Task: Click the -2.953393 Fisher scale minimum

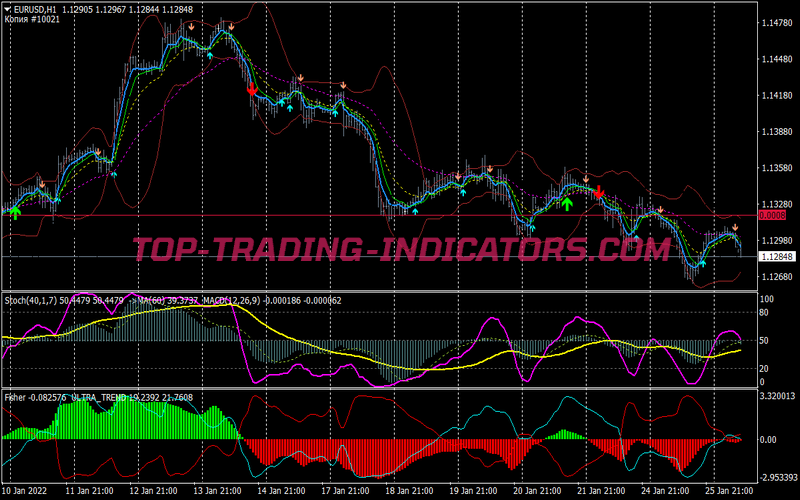Action: [778, 478]
